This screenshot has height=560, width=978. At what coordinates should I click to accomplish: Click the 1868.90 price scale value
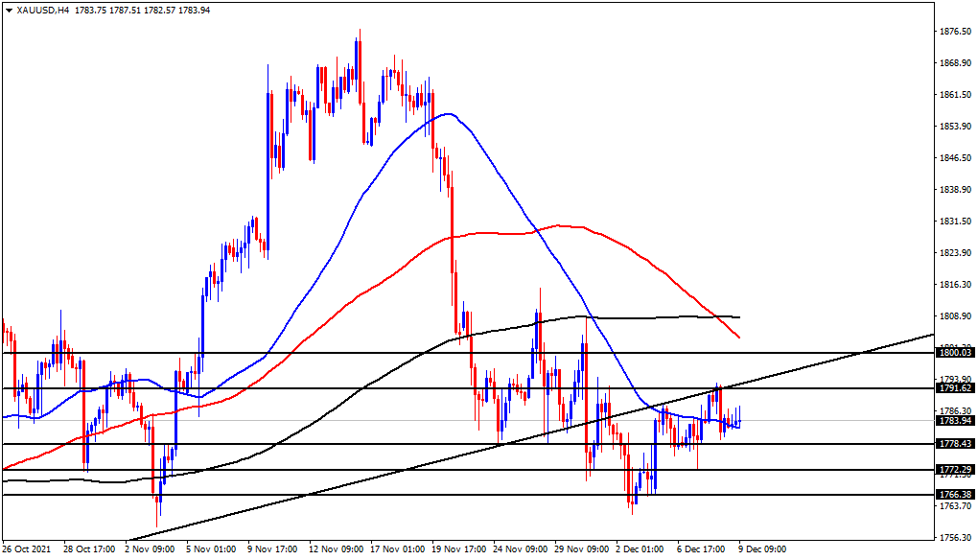pos(956,63)
